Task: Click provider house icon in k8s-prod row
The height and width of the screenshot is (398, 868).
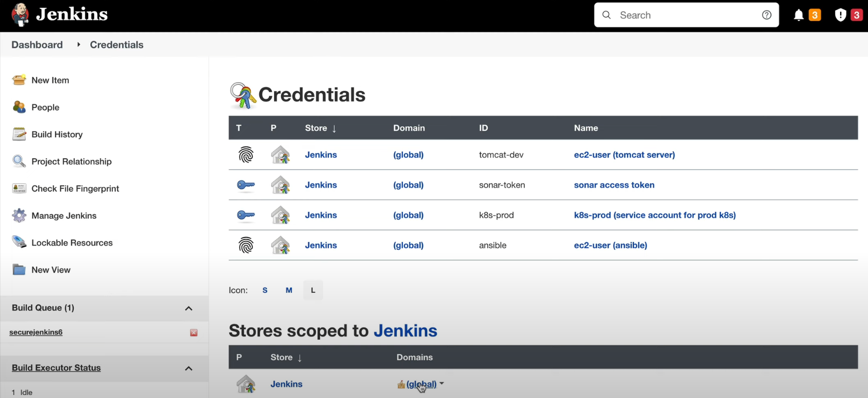Action: 281,215
